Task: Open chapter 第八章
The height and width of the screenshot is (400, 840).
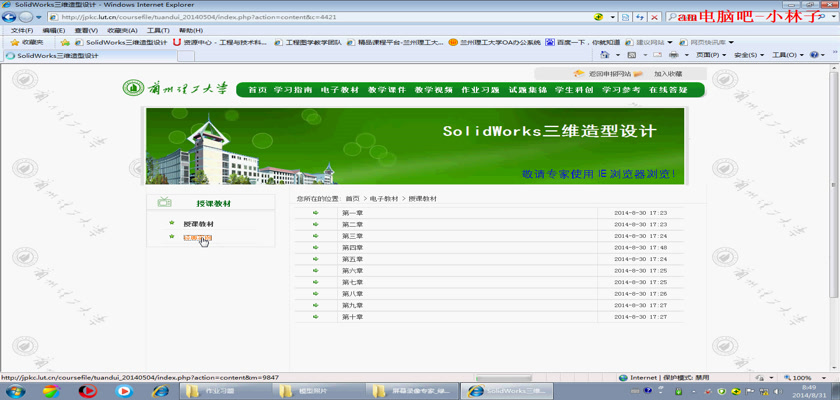Action: click(352, 294)
